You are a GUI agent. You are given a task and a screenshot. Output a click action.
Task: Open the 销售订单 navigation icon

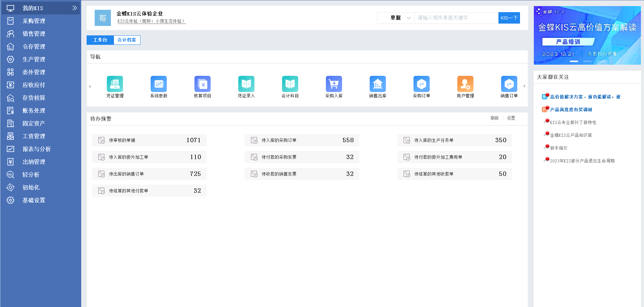click(x=509, y=84)
